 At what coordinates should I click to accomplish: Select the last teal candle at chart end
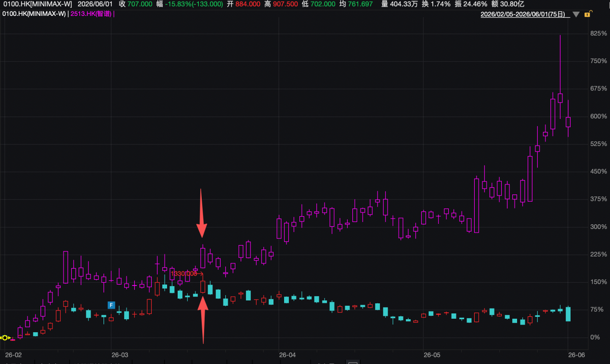pyautogui.click(x=568, y=314)
